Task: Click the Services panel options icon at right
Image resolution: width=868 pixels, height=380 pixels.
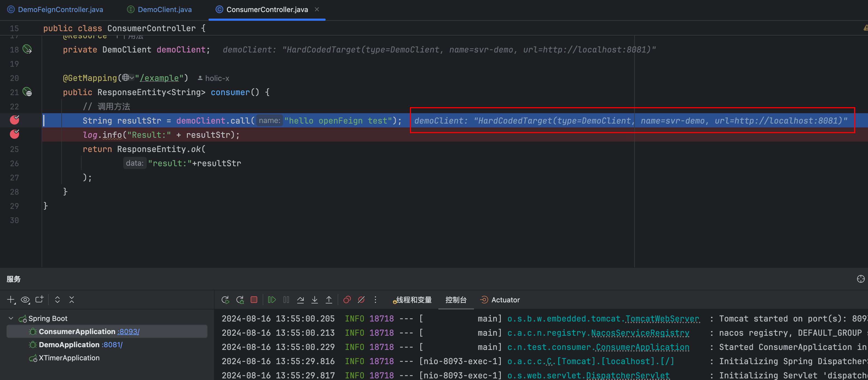Action: 861,279
